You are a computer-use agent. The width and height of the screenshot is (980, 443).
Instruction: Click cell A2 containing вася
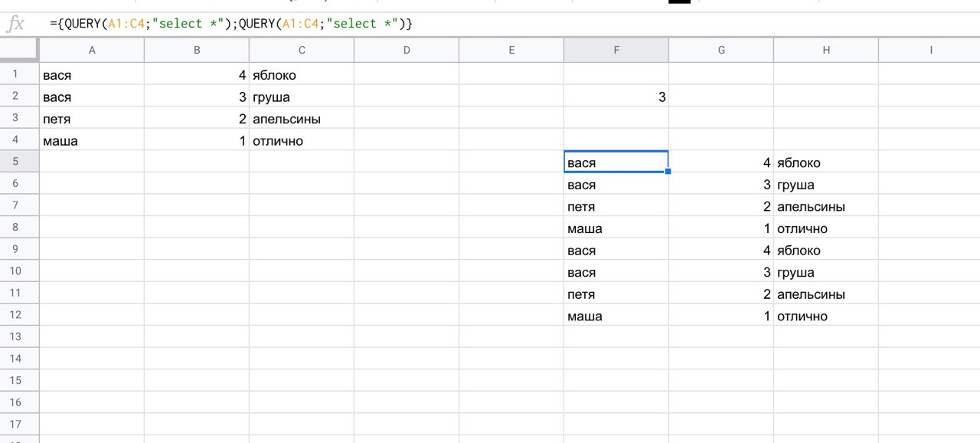click(x=92, y=97)
